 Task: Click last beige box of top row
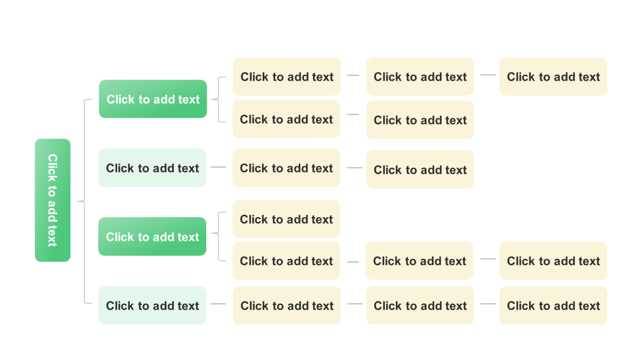click(553, 76)
